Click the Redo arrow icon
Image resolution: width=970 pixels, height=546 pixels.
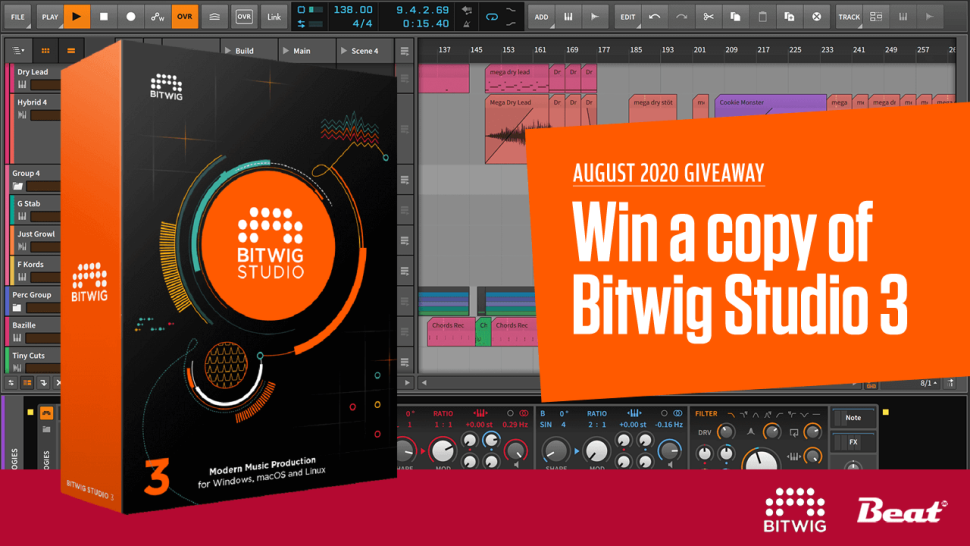coord(681,17)
